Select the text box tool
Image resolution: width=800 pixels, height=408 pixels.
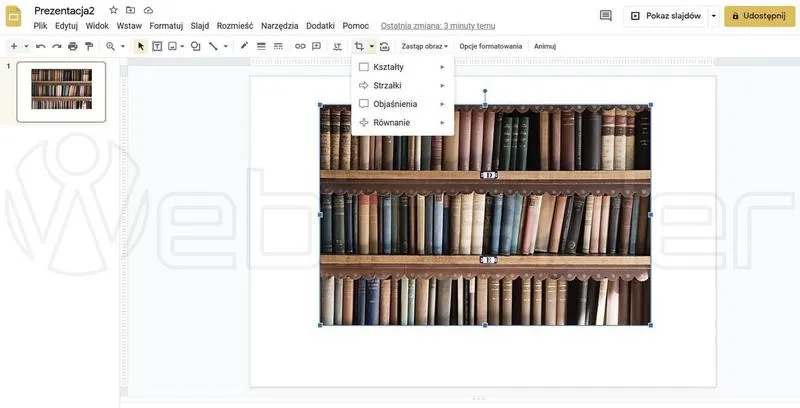coord(157,46)
